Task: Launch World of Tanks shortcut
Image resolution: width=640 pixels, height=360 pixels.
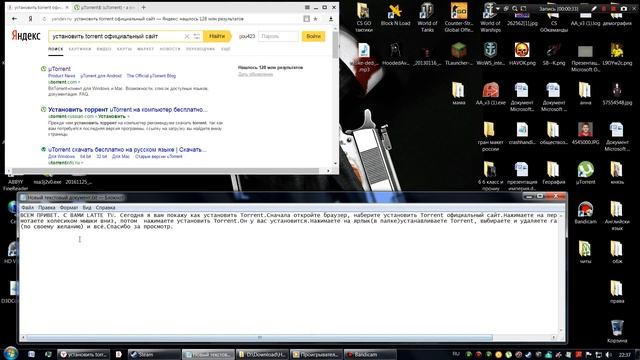Action: pos(427,16)
